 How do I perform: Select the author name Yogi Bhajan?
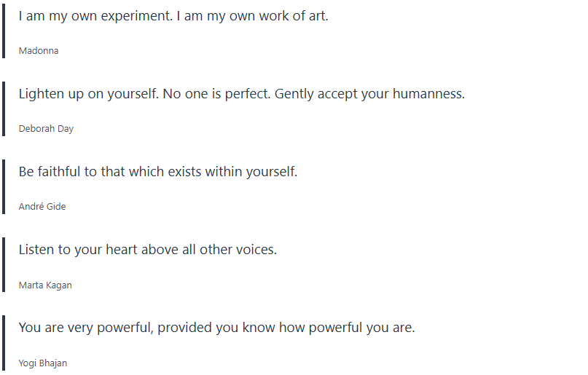tap(43, 363)
